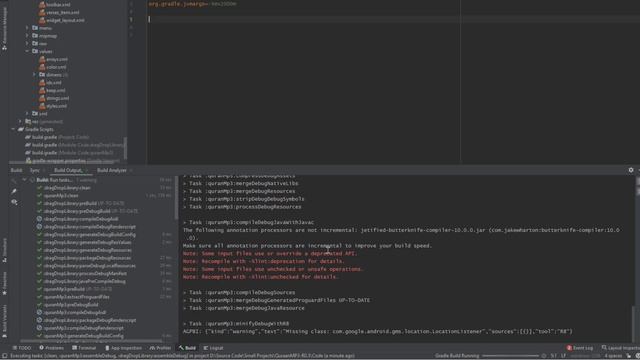Image resolution: width=640 pixels, height=360 pixels.
Task: Expand the res (generated) folder
Action: 20,121
